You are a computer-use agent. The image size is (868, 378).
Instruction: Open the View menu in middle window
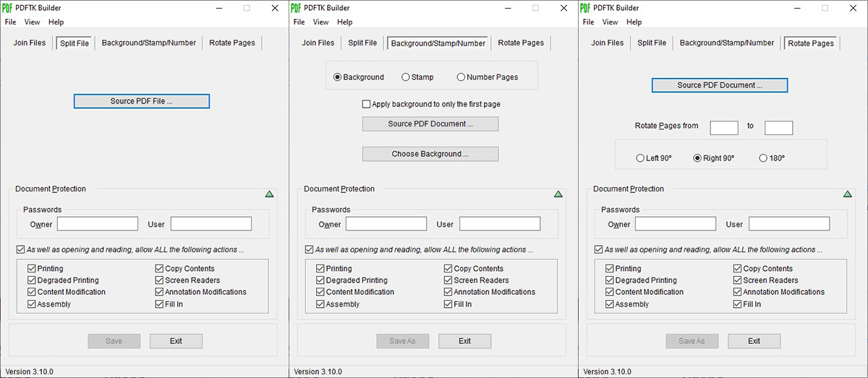[321, 22]
